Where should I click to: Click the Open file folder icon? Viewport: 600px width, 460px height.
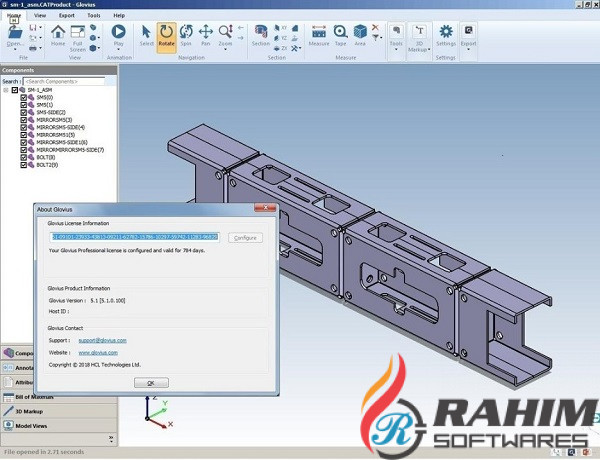(x=15, y=31)
